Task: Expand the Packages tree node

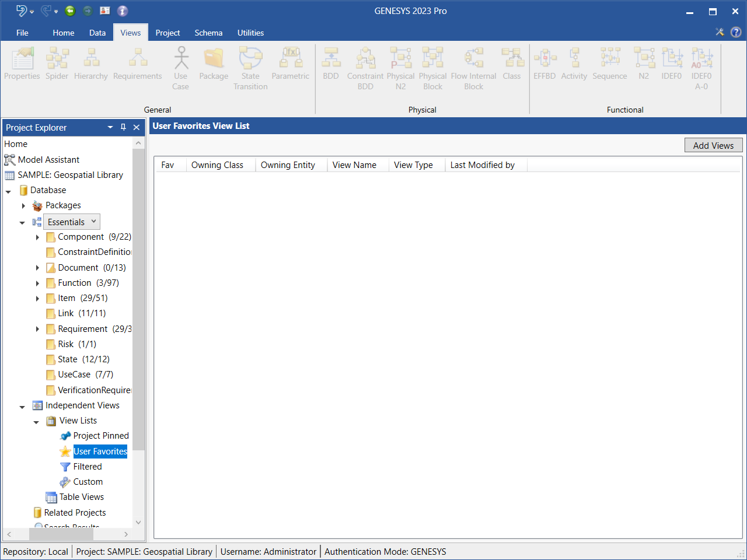Action: click(x=23, y=205)
